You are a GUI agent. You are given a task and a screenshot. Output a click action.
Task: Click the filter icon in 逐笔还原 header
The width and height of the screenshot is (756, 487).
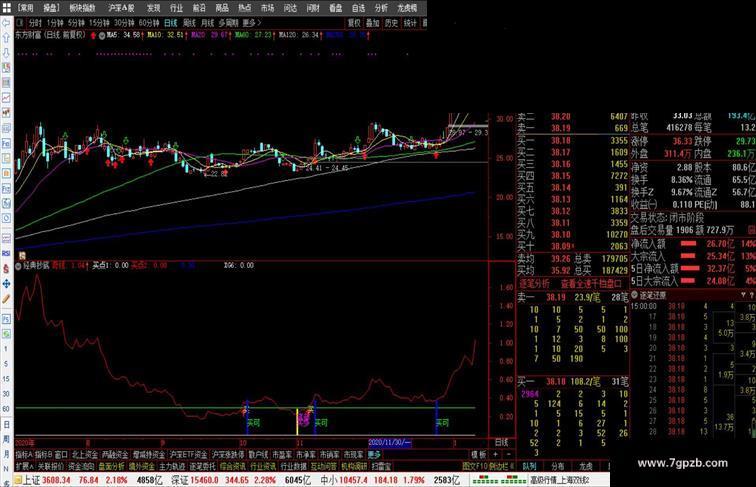coord(743,295)
